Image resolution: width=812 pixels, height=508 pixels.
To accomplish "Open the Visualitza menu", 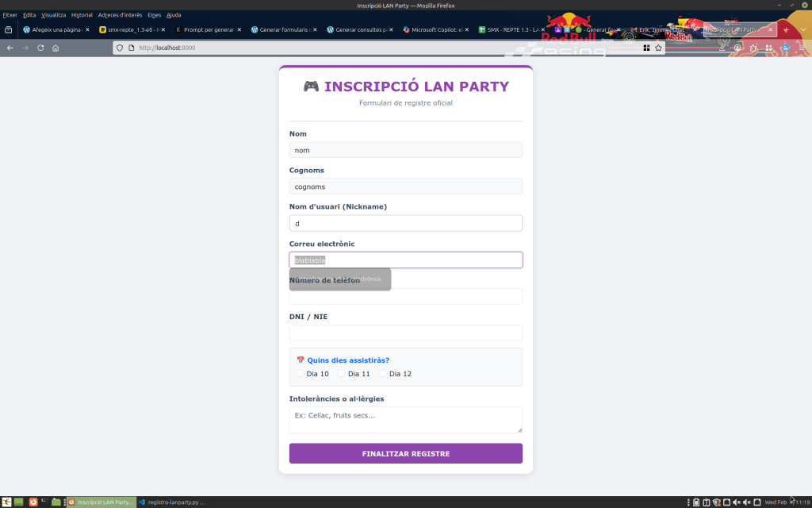I will pyautogui.click(x=54, y=15).
